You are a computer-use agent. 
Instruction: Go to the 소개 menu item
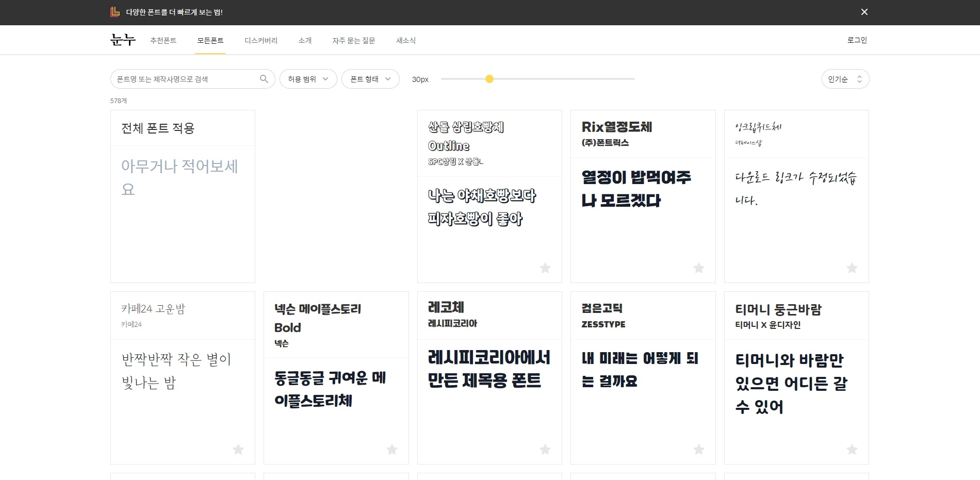point(305,40)
